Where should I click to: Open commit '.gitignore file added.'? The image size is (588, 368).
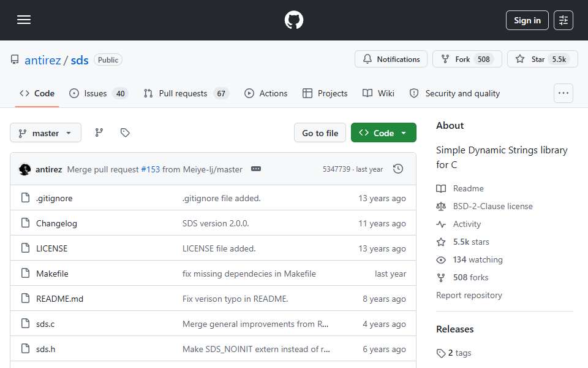(221, 198)
